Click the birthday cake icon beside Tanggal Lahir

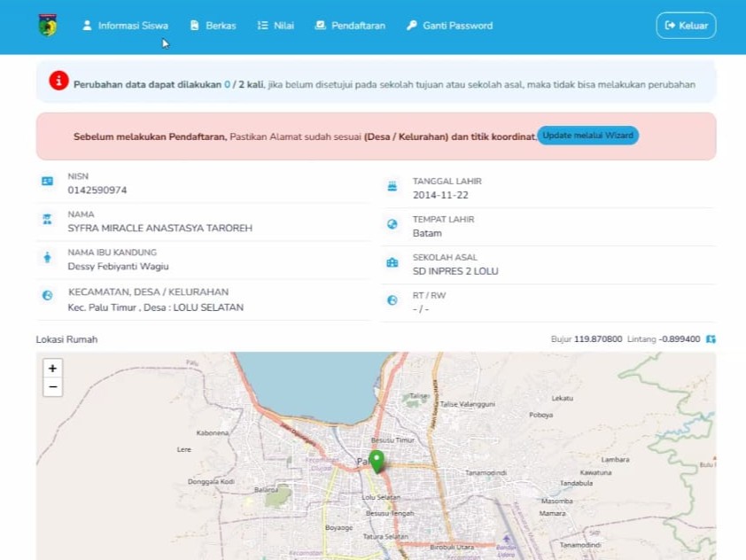click(x=392, y=186)
